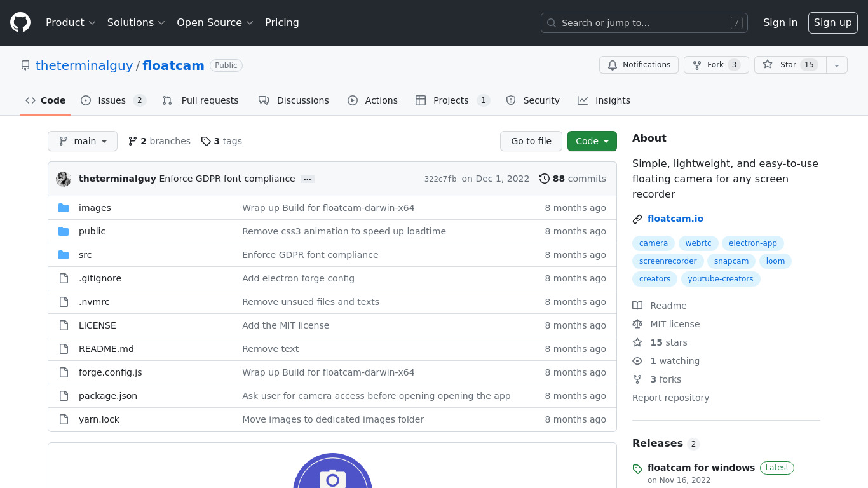Open the green Code dropdown button
868x488 pixels.
tap(592, 141)
